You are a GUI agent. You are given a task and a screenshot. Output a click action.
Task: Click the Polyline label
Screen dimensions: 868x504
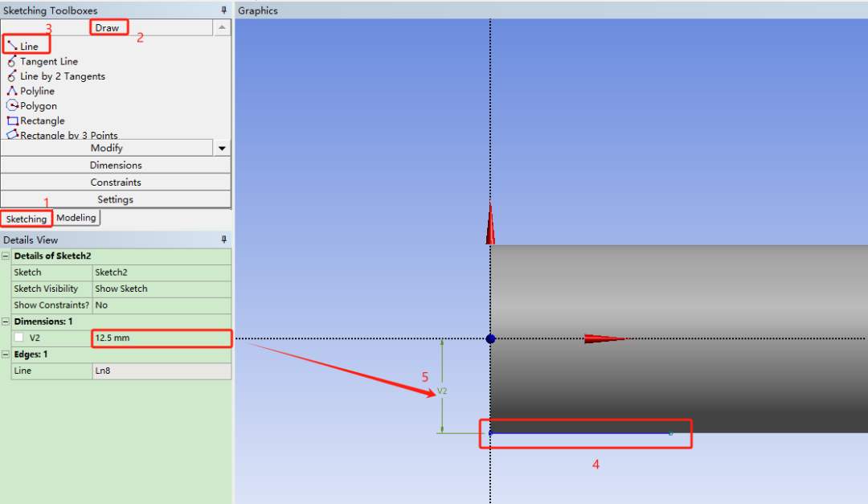pyautogui.click(x=38, y=91)
